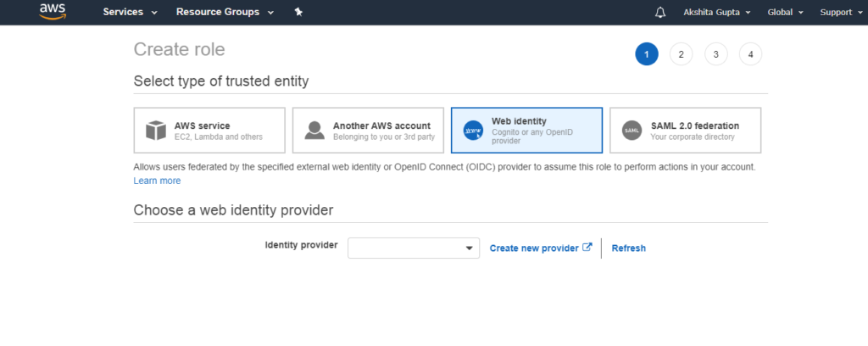The image size is (868, 346).
Task: Select SAML 2.0 federation trusted entity
Action: point(685,131)
